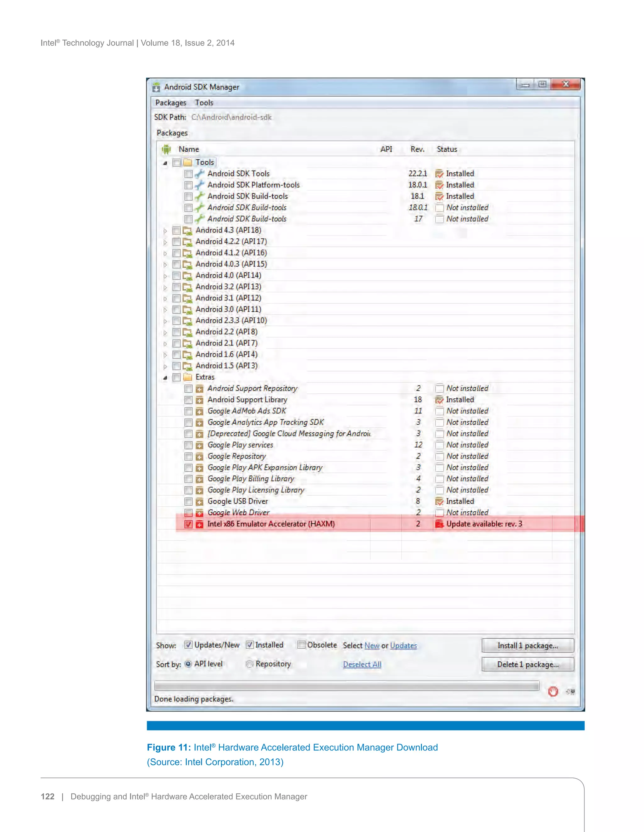
Task: Click the Android SDK Tools wrench icon
Action: (x=199, y=174)
